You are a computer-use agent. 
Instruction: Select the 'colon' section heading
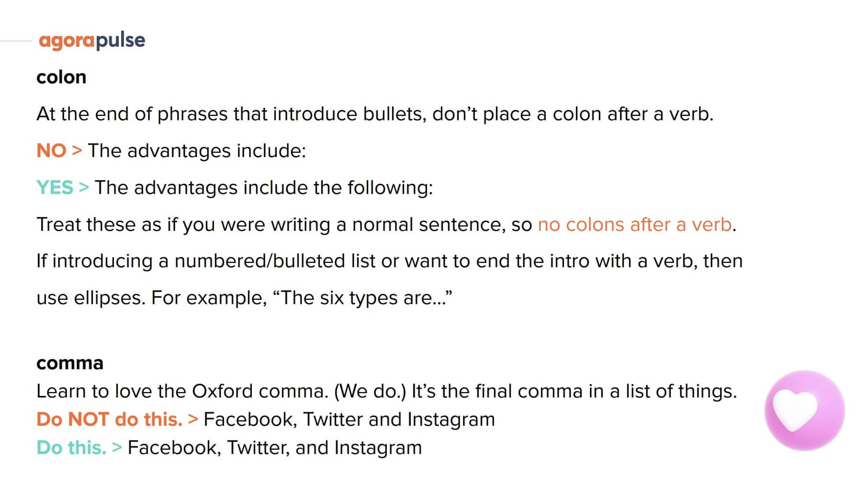[61, 78]
